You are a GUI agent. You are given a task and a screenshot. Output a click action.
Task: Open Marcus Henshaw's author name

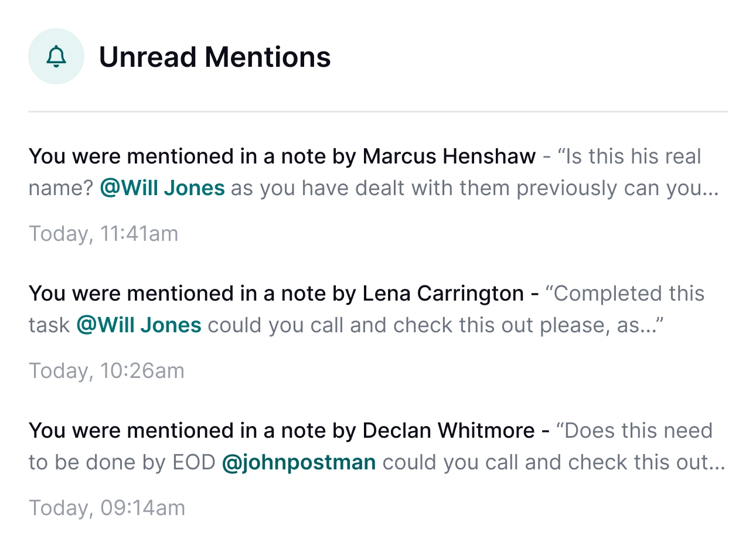click(x=449, y=156)
